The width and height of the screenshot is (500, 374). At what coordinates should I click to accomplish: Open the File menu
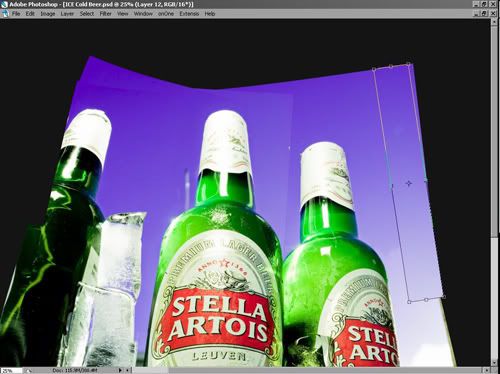click(16, 14)
